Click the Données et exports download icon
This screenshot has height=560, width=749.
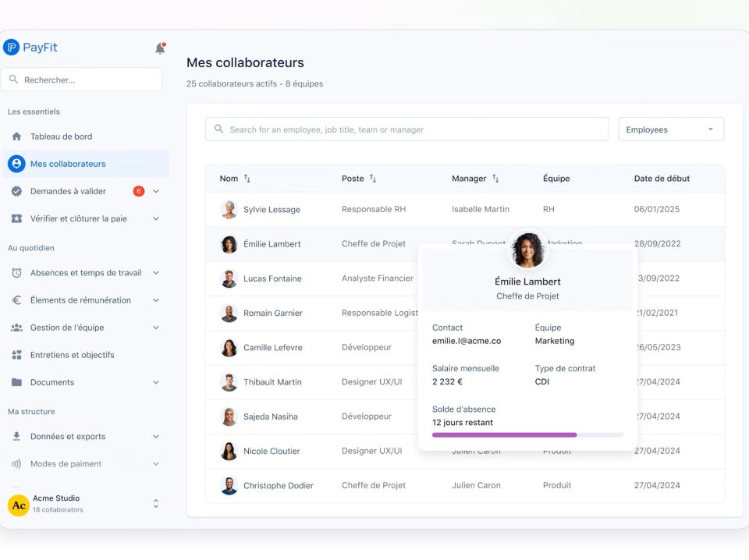pyautogui.click(x=16, y=436)
